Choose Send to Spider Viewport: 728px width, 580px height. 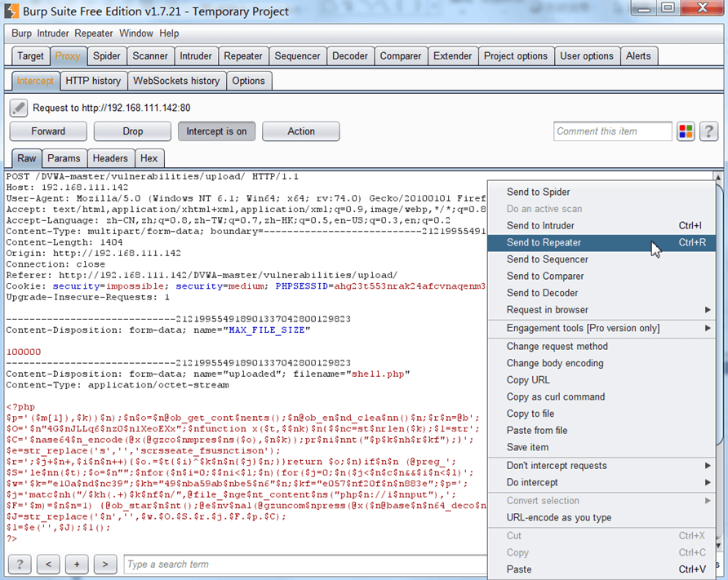[601, 192]
